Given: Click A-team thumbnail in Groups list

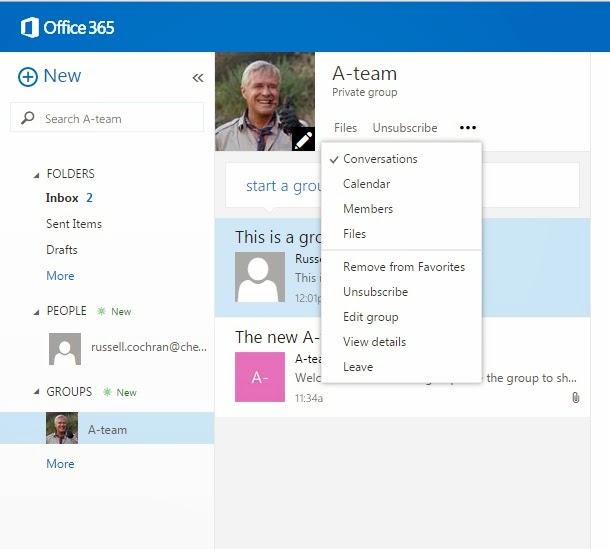Looking at the screenshot, I should (62, 428).
